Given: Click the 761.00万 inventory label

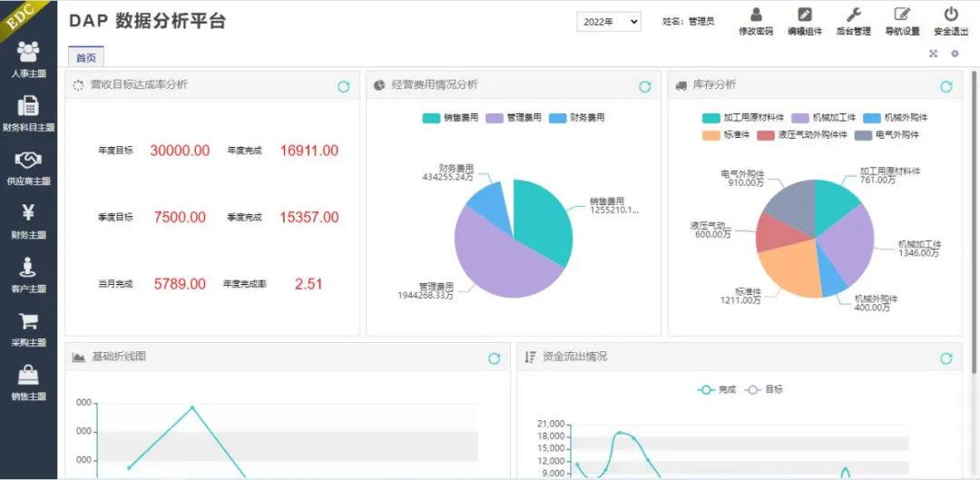Looking at the screenshot, I should click(877, 180).
